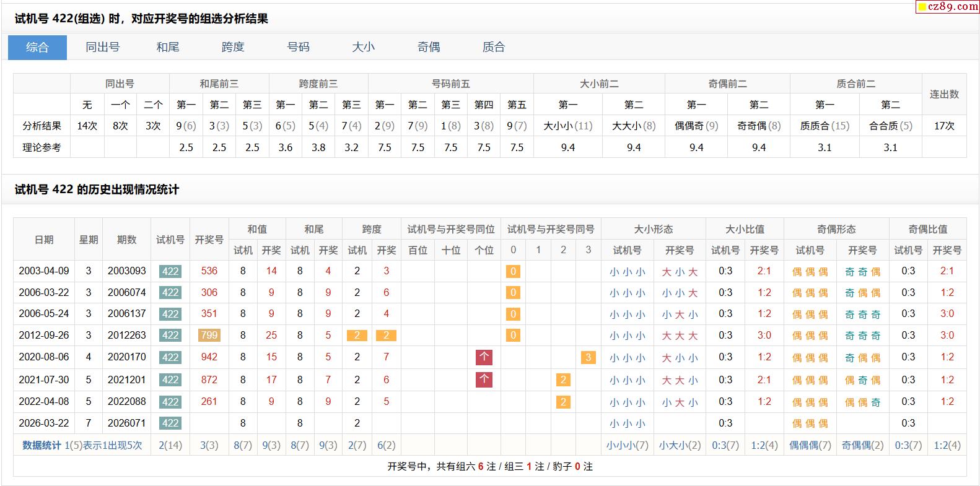Click the active 综合 tab
980x486 pixels.
pyautogui.click(x=37, y=47)
